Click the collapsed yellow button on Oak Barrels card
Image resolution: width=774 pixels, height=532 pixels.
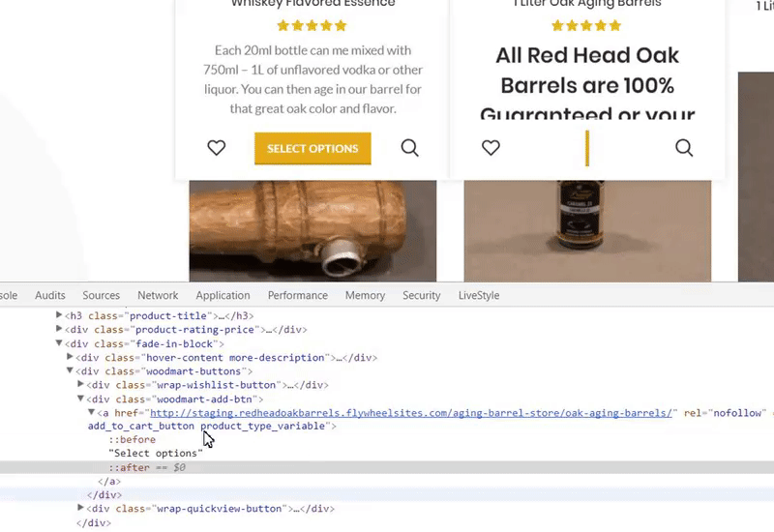tap(587, 149)
